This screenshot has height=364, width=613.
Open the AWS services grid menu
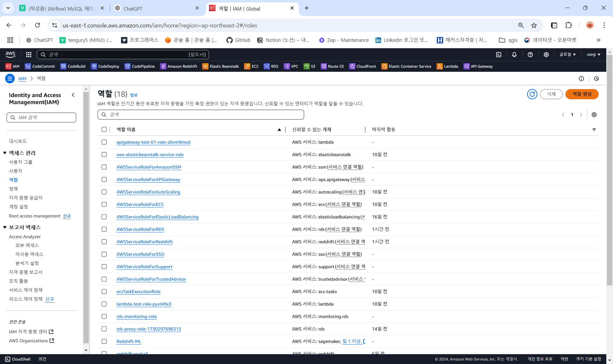click(29, 55)
